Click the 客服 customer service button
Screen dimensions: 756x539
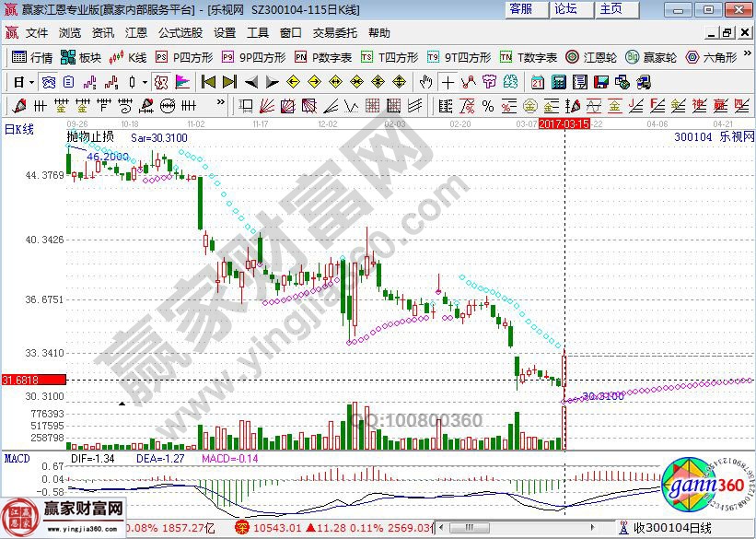click(x=520, y=9)
